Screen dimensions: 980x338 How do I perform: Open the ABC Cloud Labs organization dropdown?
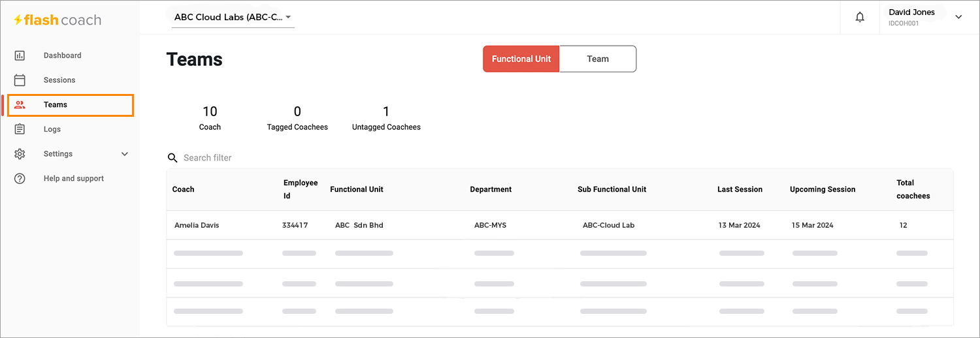pyautogui.click(x=233, y=18)
